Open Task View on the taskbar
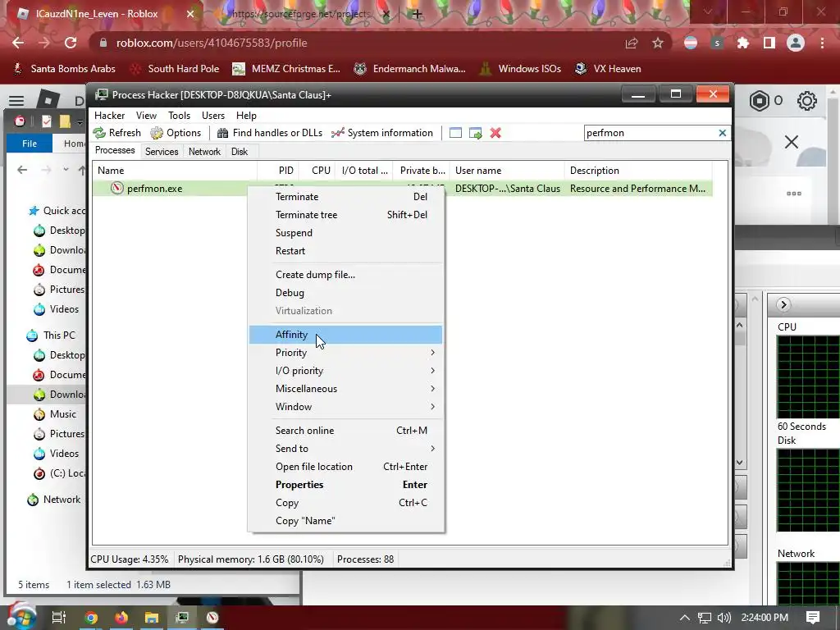 point(59,618)
